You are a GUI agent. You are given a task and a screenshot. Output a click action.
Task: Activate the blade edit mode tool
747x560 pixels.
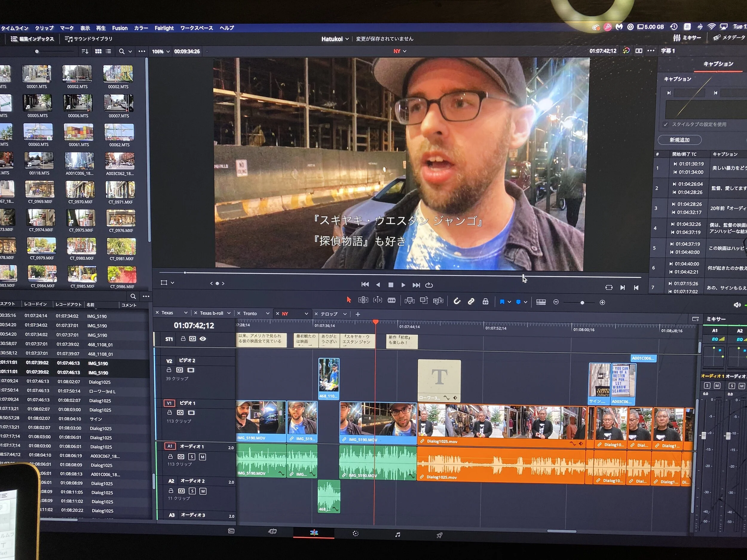(x=391, y=300)
